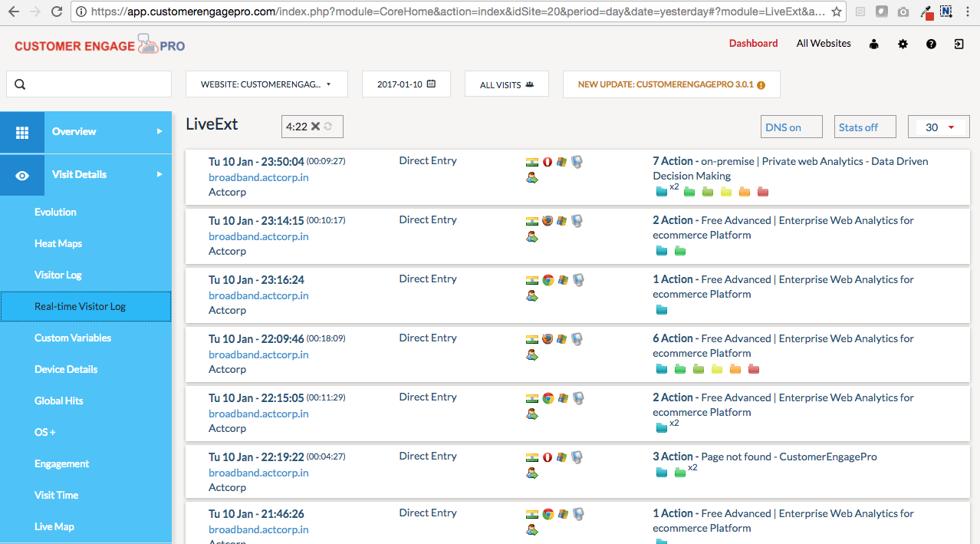
Task: Click the update warning exclamation icon
Action: point(761,85)
